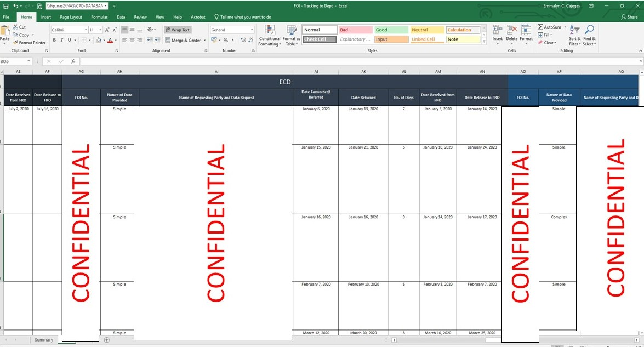Apply the Good green cell style
Viewport: 644px width, 347px height.
coord(391,30)
